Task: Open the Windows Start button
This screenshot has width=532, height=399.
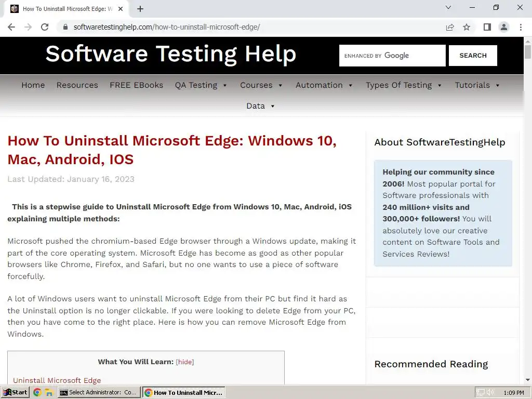Action: 15,393
